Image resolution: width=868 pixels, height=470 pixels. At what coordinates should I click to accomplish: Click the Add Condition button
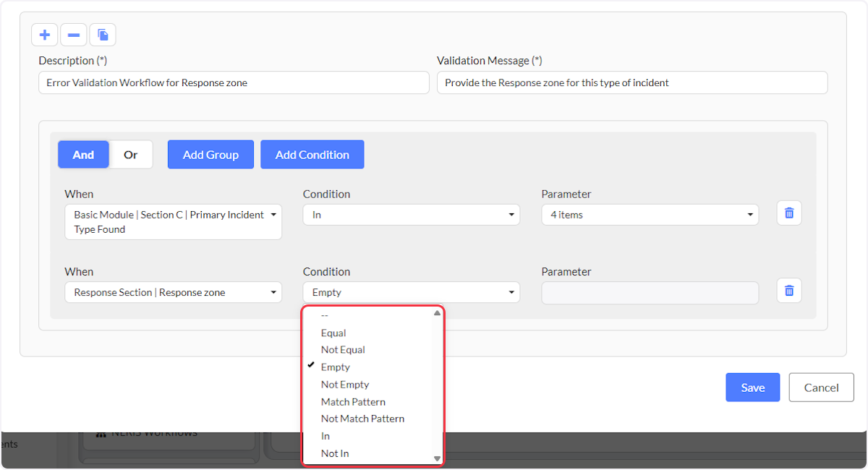coord(312,155)
